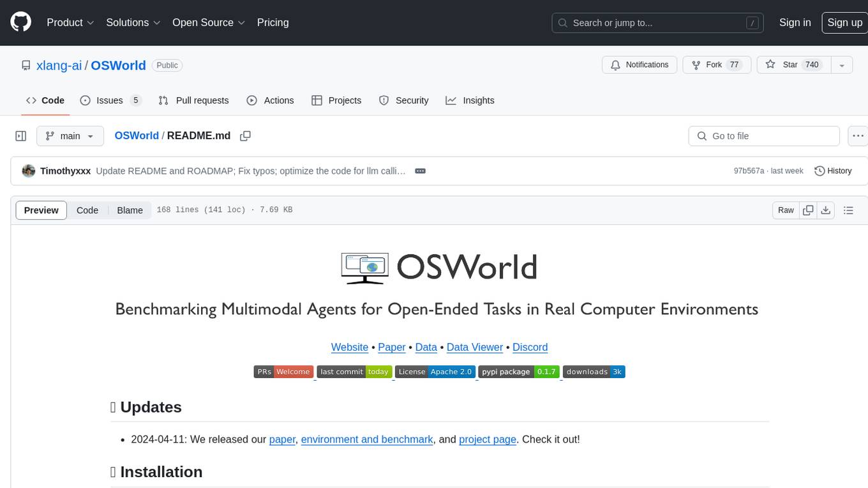Open the Issues tab
868x488 pixels.
point(110,100)
